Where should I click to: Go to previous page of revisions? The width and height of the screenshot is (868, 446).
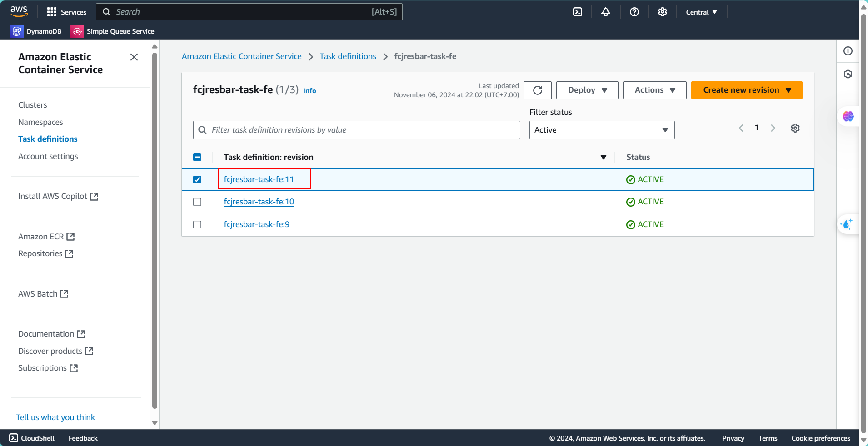[741, 128]
